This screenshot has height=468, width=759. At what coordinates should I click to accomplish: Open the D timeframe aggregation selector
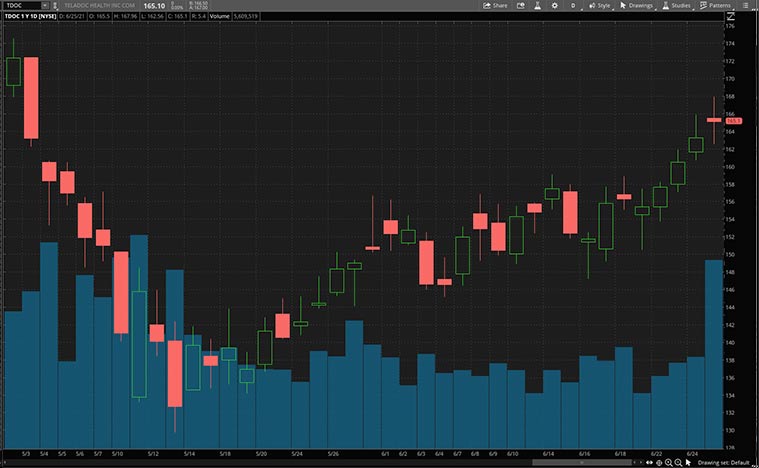pos(573,5)
